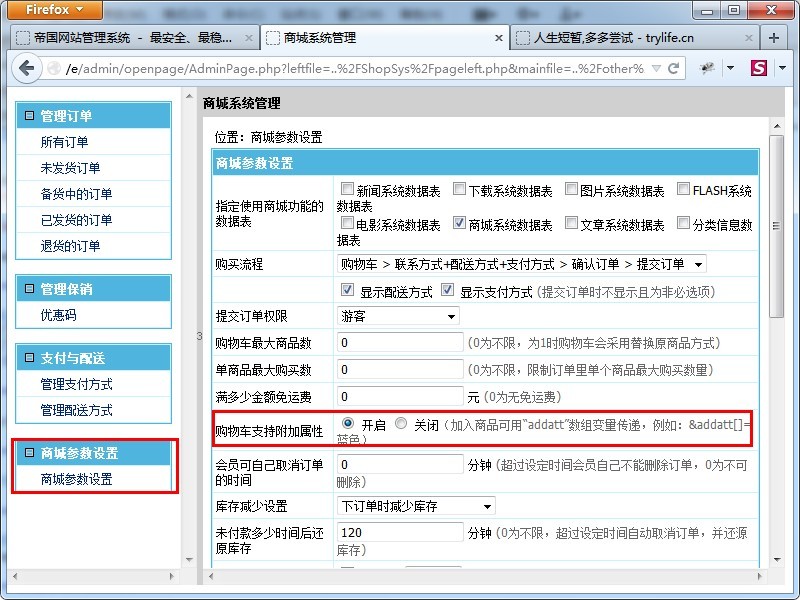Open 未发货订单 link

pos(70,168)
